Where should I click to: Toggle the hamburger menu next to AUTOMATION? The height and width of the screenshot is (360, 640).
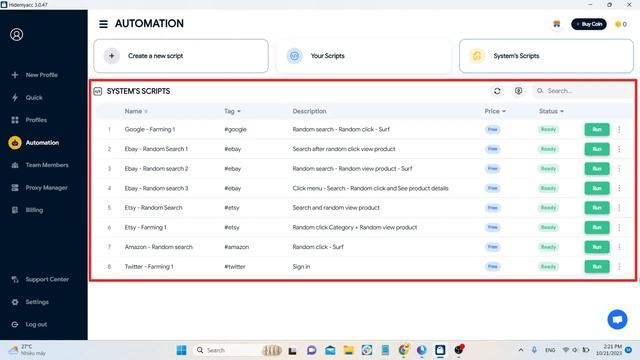point(103,24)
